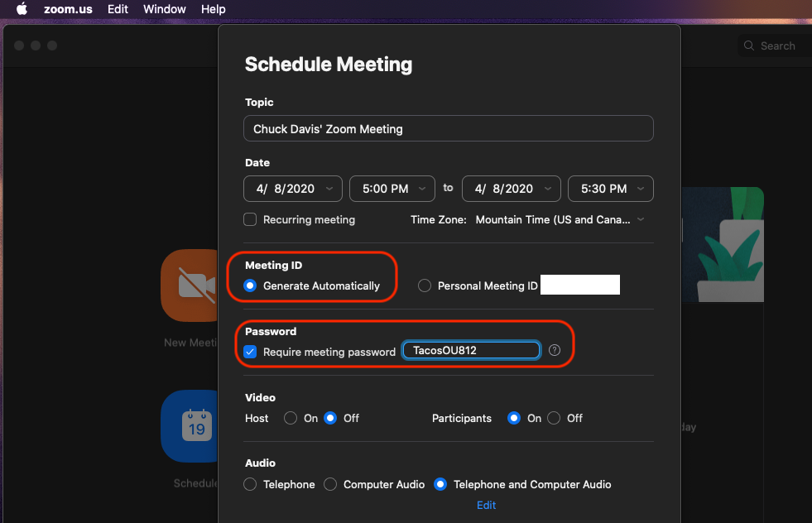Viewport: 812px width, 523px height.
Task: Select Telephone audio option
Action: [x=250, y=484]
